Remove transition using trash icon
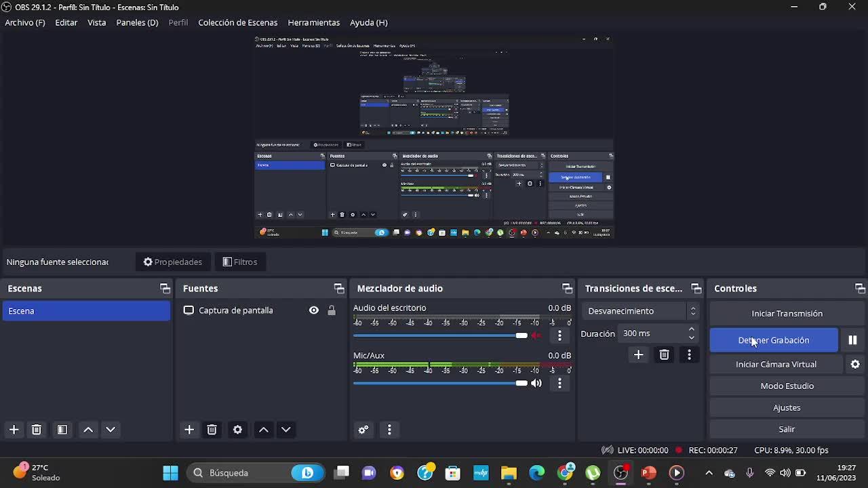 click(664, 354)
